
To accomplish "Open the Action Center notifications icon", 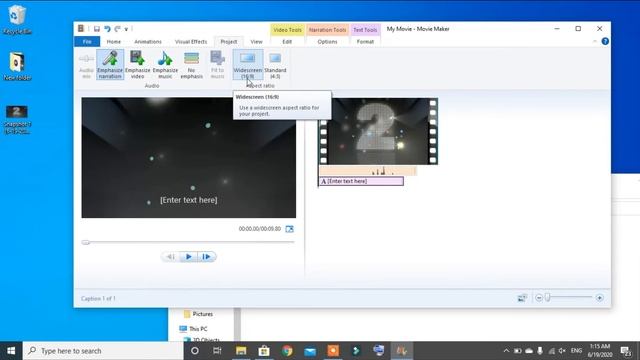I will (x=626, y=351).
